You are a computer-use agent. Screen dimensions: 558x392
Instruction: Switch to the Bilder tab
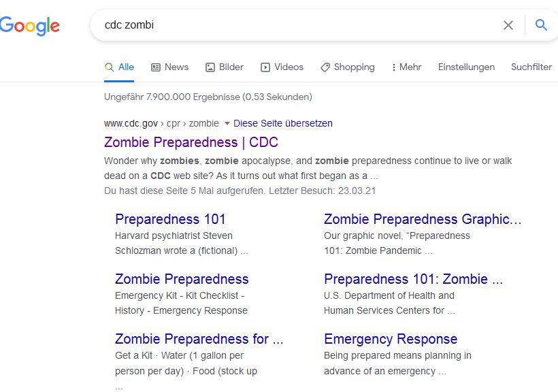click(225, 67)
